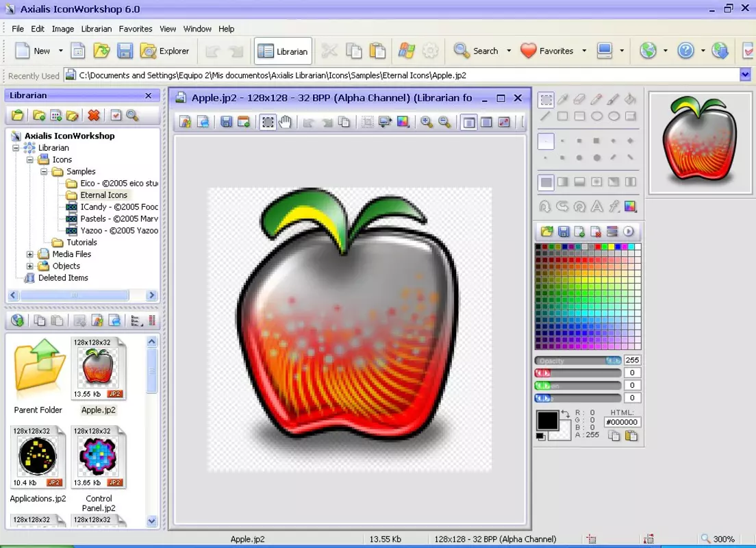
Task: Select the Pencil tool
Action: click(x=596, y=99)
